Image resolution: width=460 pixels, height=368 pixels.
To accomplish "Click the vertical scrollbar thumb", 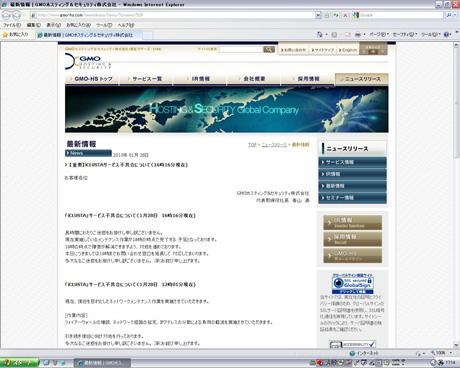I will 456,102.
